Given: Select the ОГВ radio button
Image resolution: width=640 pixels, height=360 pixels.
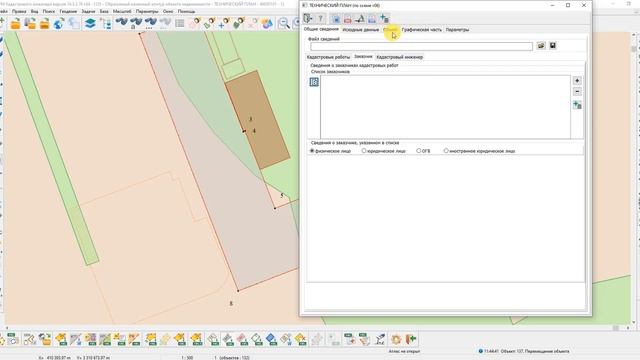Looking at the screenshot, I should (x=418, y=151).
